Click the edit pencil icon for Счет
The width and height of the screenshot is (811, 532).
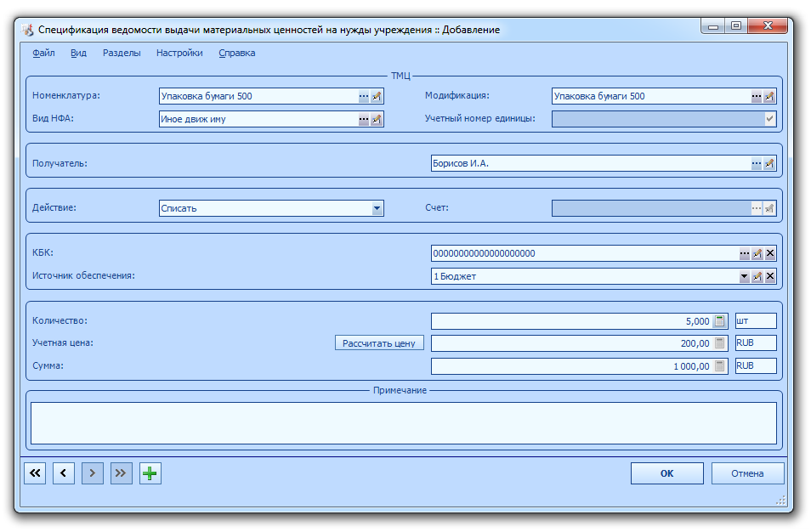[769, 208]
